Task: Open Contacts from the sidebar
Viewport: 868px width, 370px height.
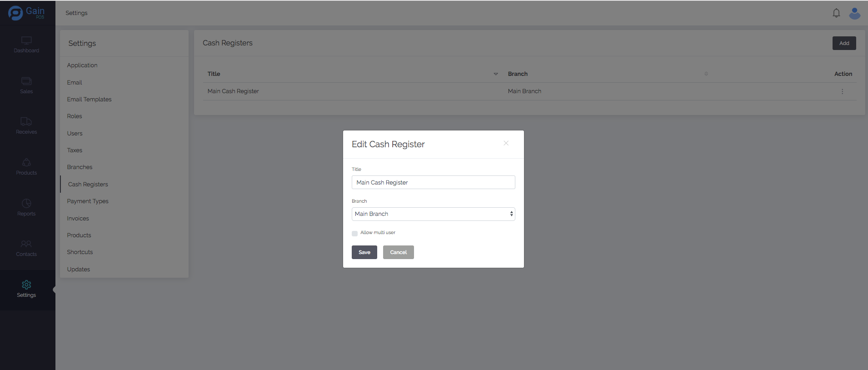Action: (26, 244)
